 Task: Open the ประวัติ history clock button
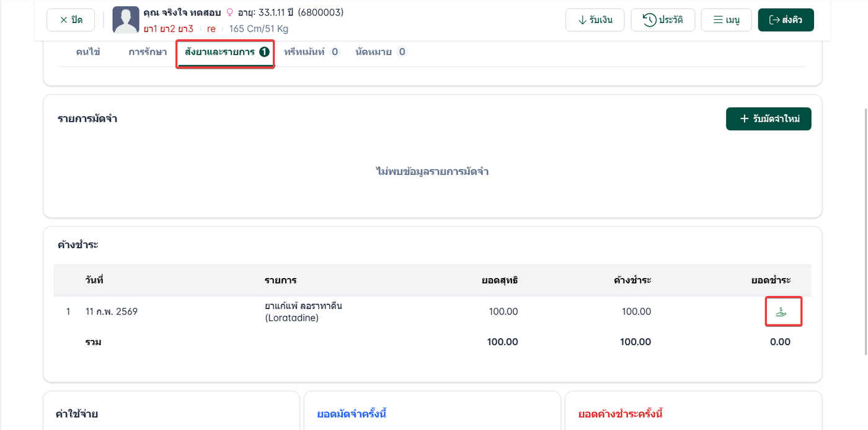(x=663, y=20)
